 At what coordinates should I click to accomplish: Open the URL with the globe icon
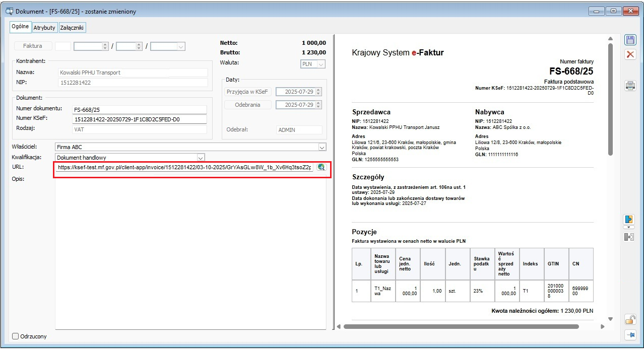click(x=321, y=168)
